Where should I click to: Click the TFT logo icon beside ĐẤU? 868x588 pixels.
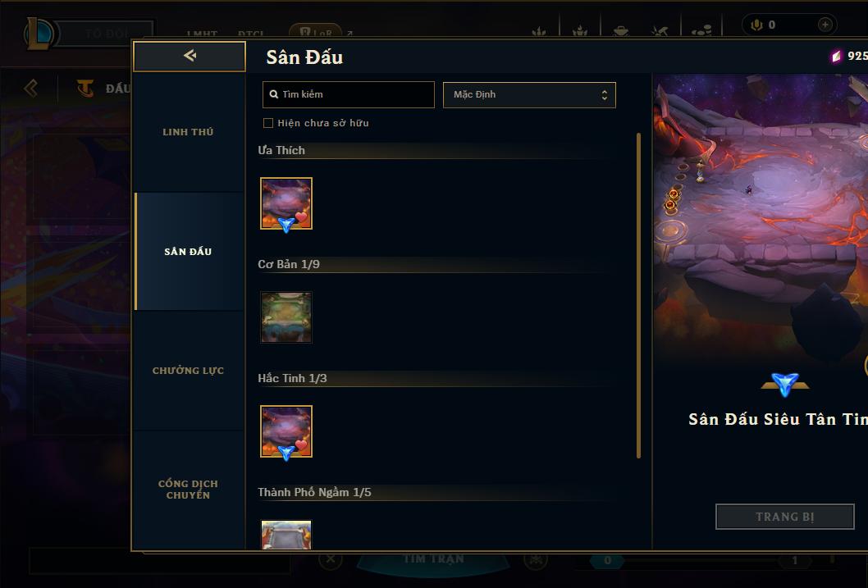[86, 88]
